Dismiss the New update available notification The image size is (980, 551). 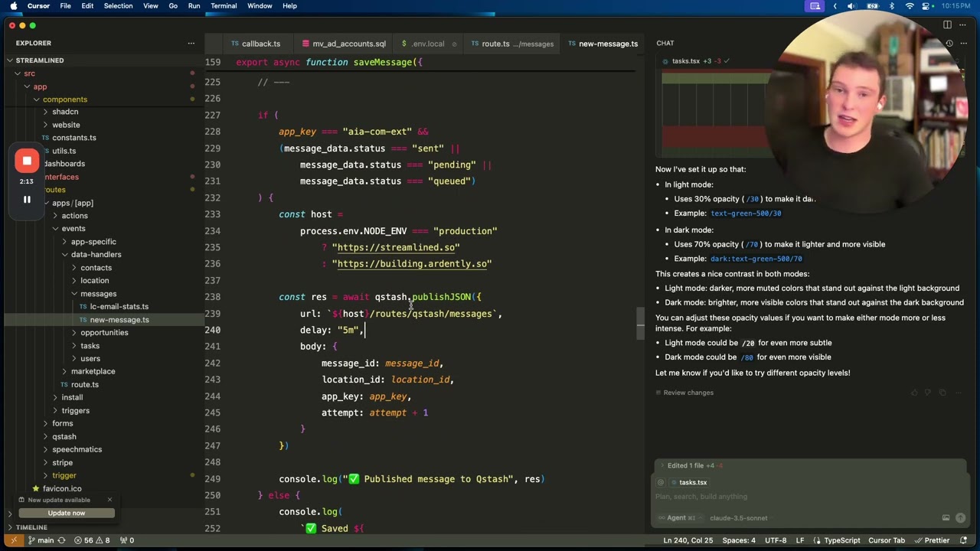click(109, 500)
